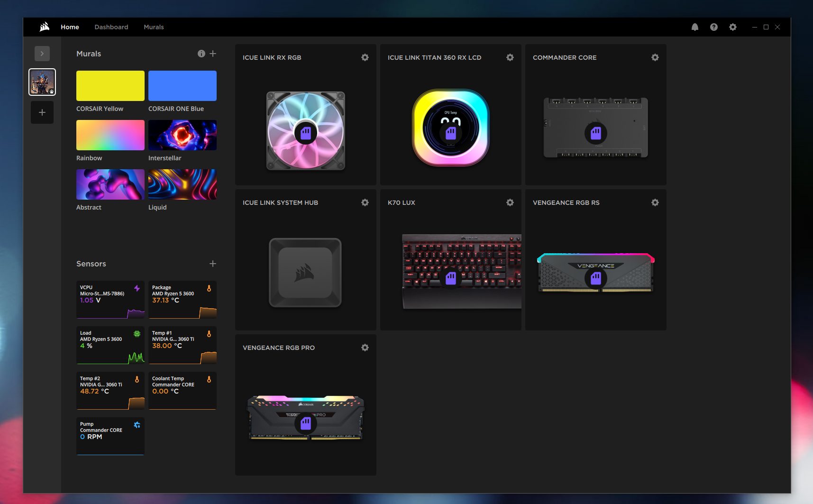Add a new mural with plus icon
The width and height of the screenshot is (813, 504).
tap(213, 54)
